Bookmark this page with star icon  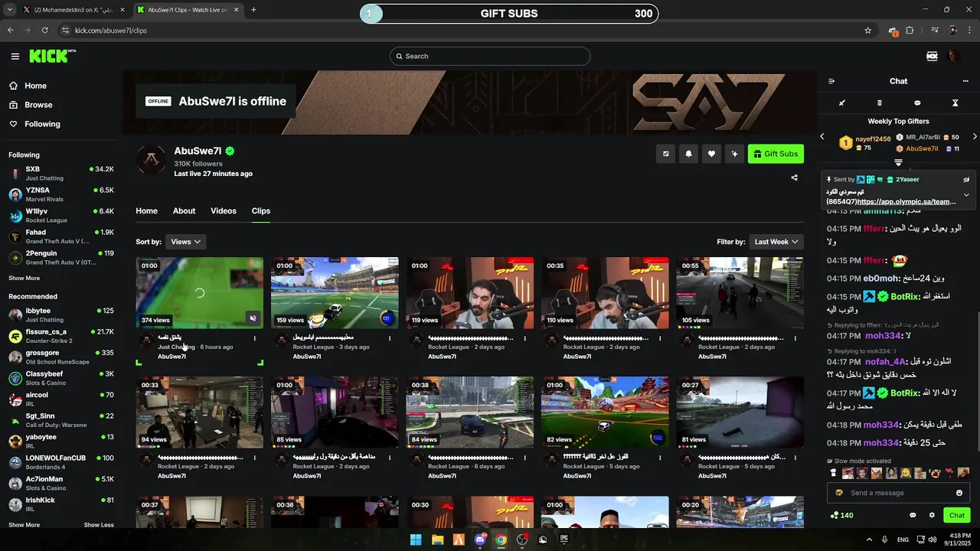click(x=867, y=31)
